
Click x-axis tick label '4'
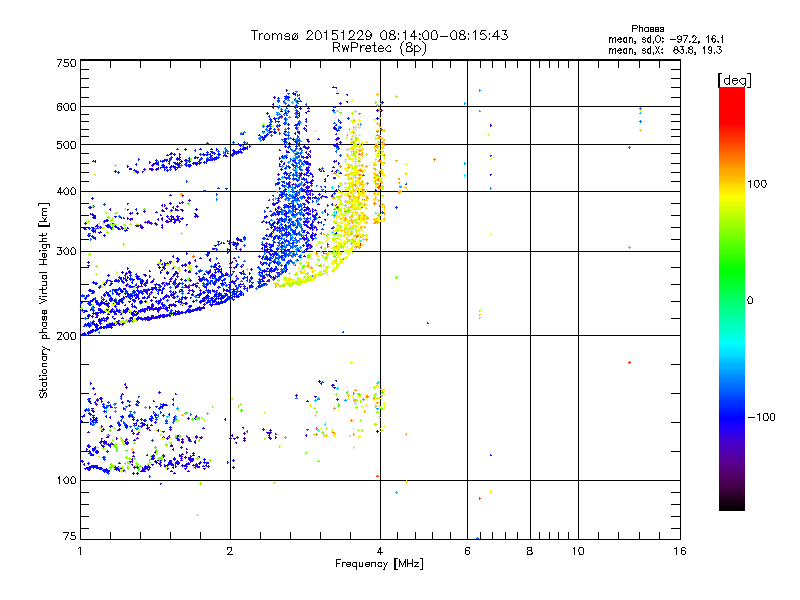pyautogui.click(x=380, y=551)
